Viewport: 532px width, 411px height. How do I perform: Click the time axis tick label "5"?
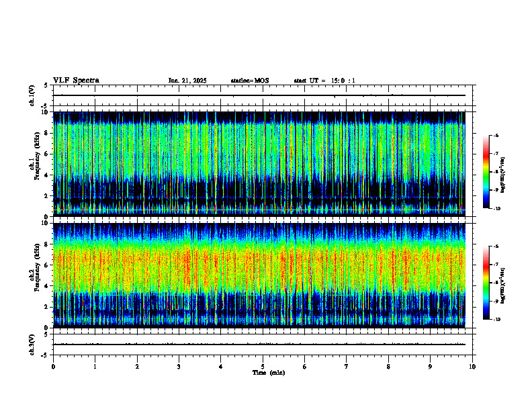[x=263, y=367]
